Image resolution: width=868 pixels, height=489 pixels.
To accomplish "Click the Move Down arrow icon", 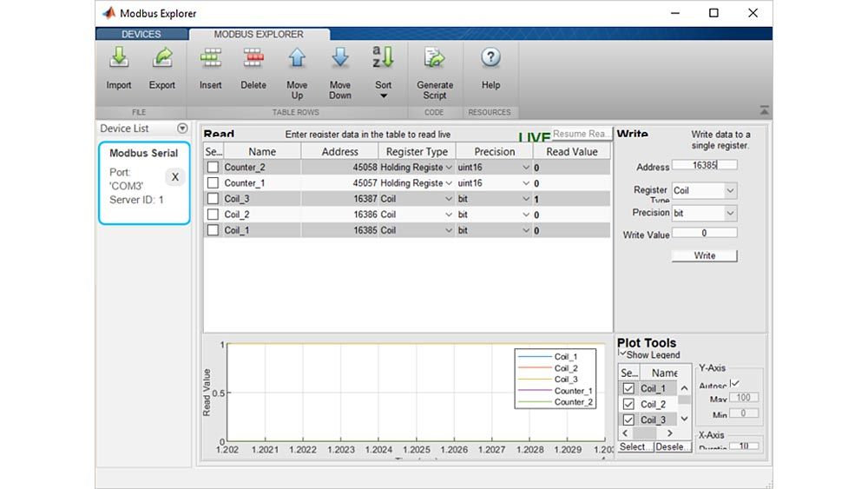I will coord(340,59).
